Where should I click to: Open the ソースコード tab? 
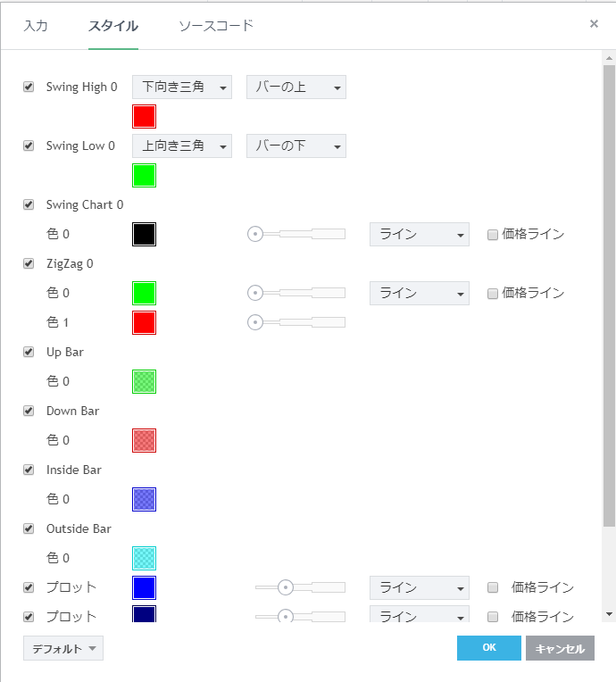click(x=216, y=26)
